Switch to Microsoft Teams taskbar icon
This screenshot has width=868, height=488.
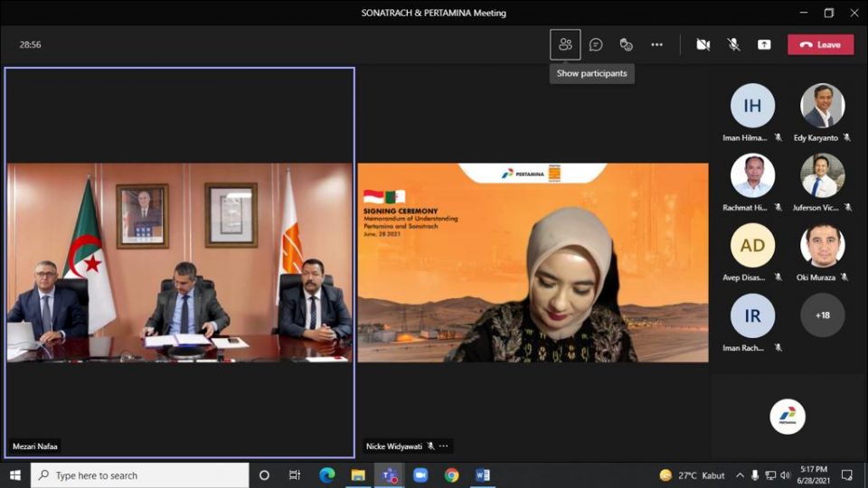pos(389,475)
